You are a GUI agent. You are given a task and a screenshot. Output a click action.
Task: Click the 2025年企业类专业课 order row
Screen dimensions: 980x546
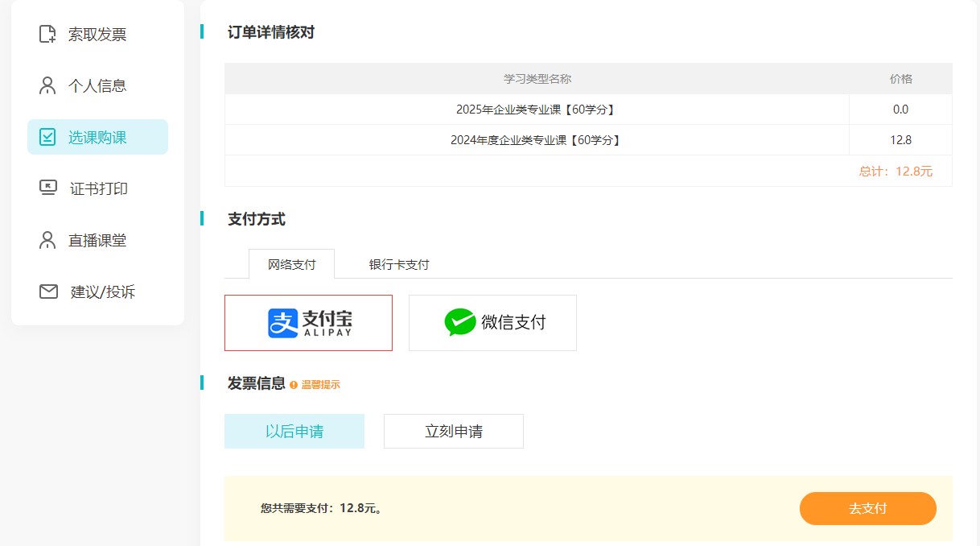tap(536, 110)
